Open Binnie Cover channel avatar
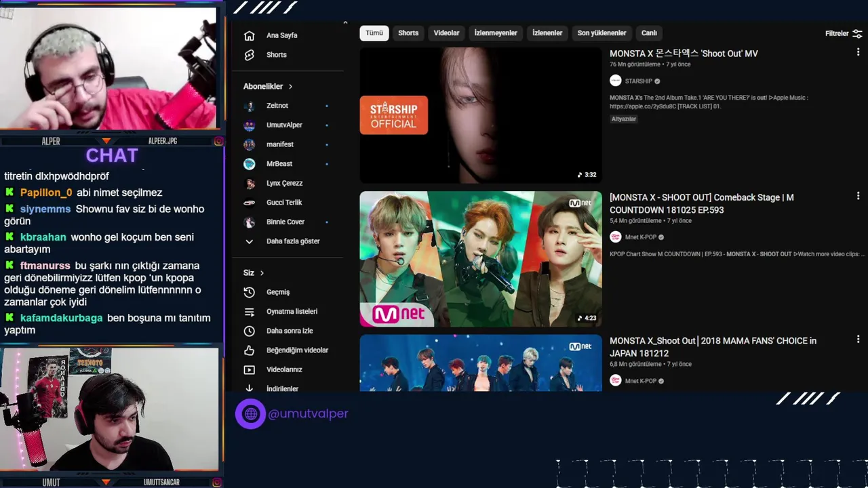This screenshot has width=868, height=488. [250, 222]
